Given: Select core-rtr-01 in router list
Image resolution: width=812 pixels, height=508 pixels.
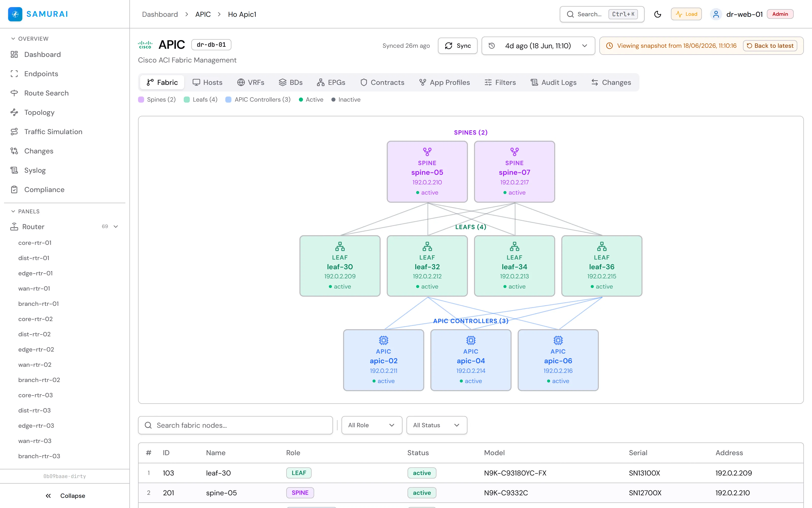Looking at the screenshot, I should click(35, 243).
